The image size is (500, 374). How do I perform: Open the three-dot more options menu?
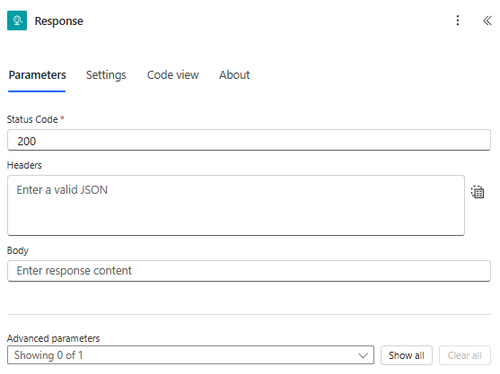(x=458, y=20)
